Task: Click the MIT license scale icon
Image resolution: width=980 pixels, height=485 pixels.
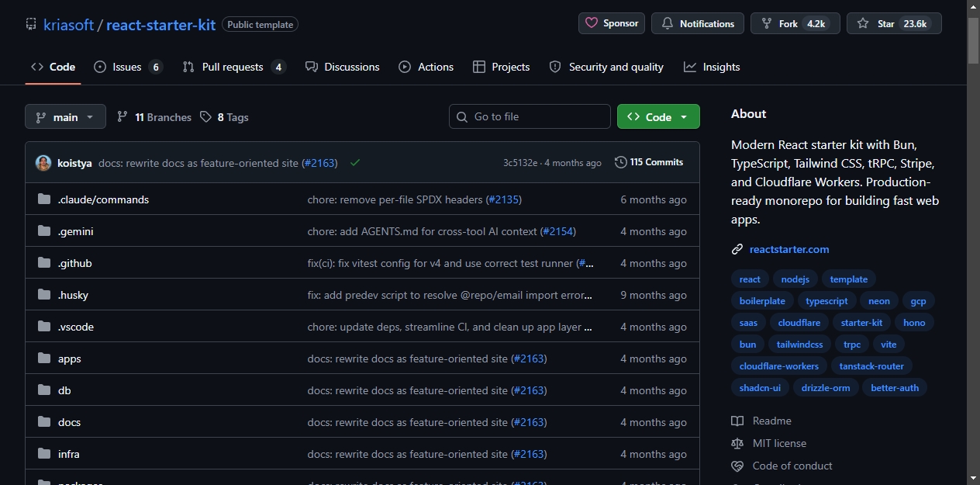Action: click(737, 443)
